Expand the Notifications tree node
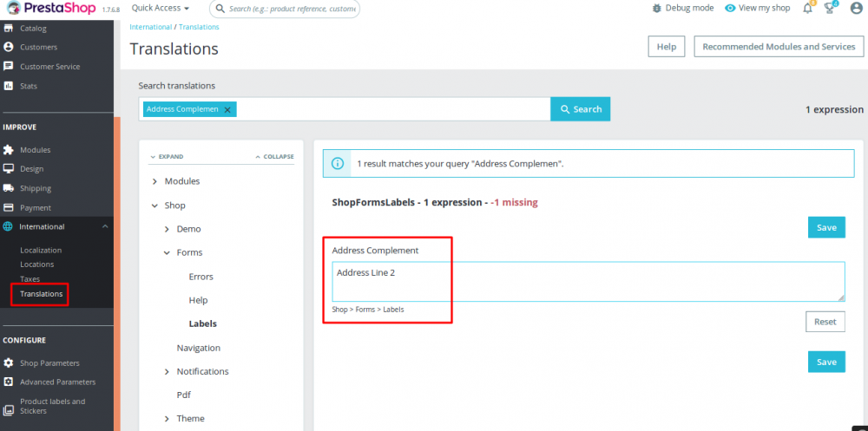The image size is (868, 431). coord(167,372)
